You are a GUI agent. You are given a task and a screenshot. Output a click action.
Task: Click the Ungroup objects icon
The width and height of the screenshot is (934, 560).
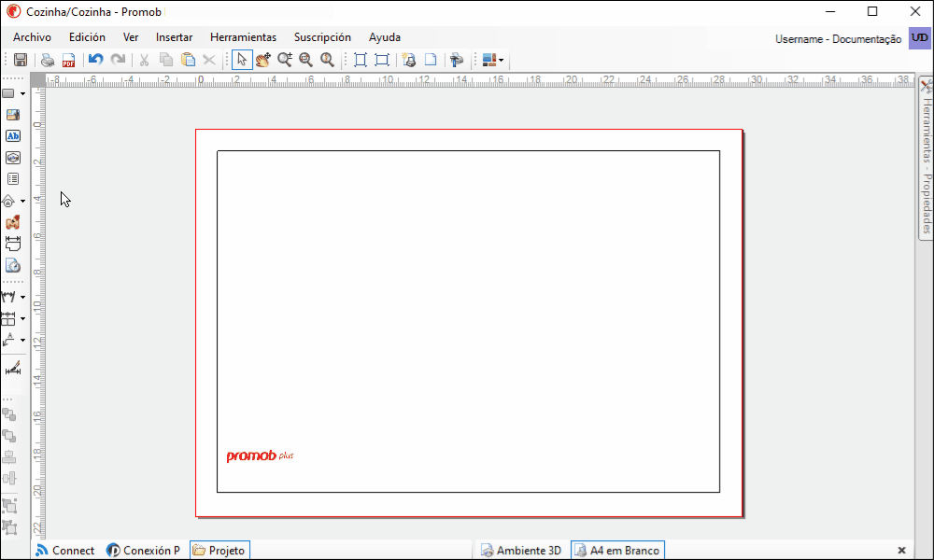pyautogui.click(x=9, y=527)
